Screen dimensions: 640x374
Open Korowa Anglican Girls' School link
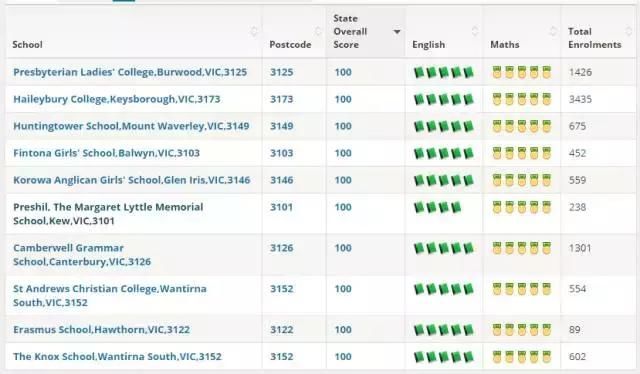(x=131, y=180)
